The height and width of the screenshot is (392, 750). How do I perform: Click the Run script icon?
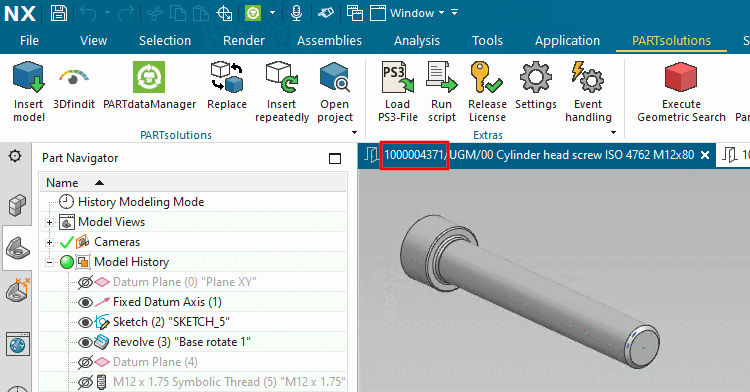point(441,77)
